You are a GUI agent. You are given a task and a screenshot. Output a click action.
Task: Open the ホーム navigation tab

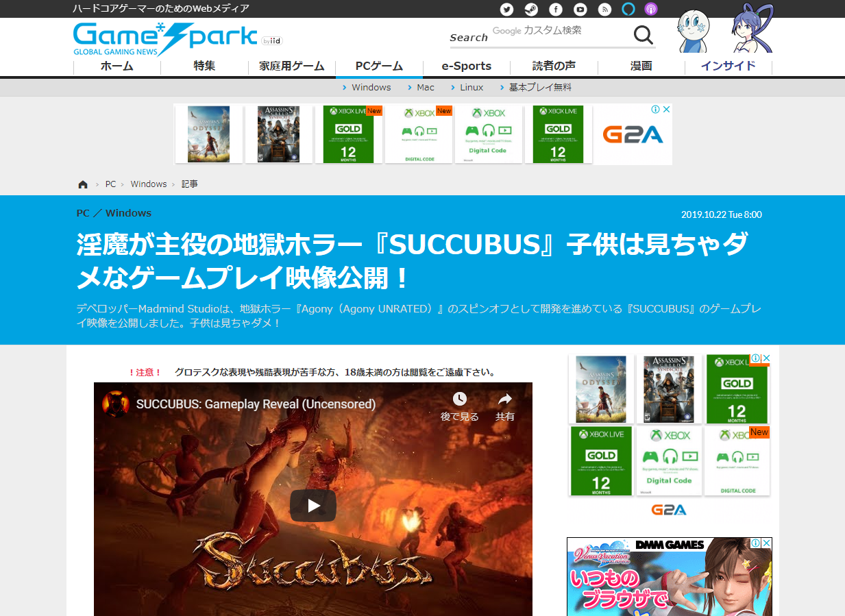click(117, 66)
